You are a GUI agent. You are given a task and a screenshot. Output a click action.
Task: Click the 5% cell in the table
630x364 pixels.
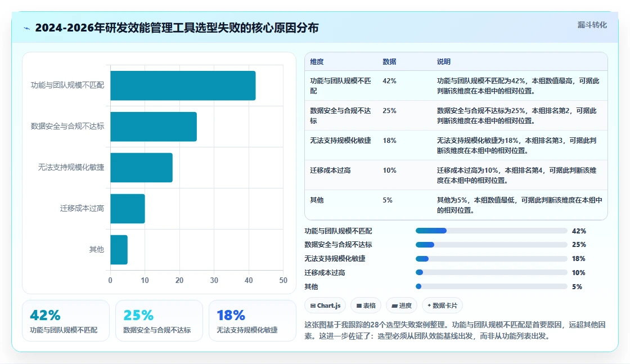click(388, 200)
